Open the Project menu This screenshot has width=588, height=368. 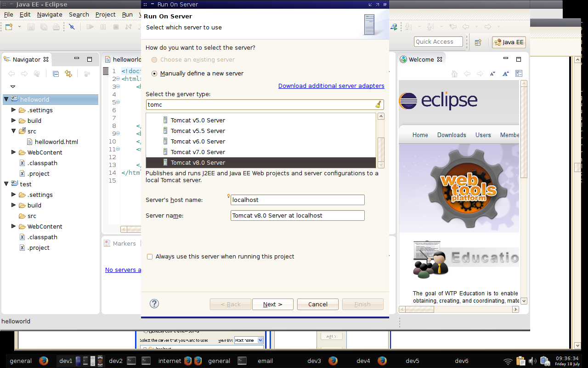[105, 15]
